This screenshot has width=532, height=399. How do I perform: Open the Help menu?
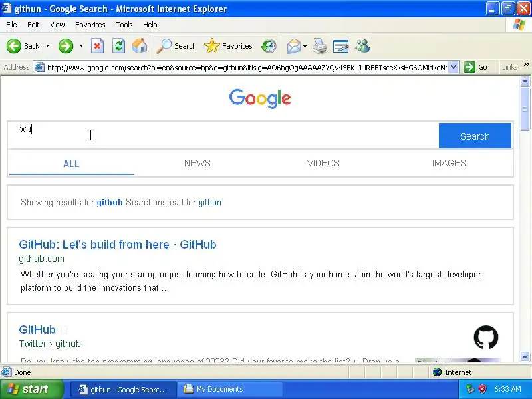tap(150, 25)
